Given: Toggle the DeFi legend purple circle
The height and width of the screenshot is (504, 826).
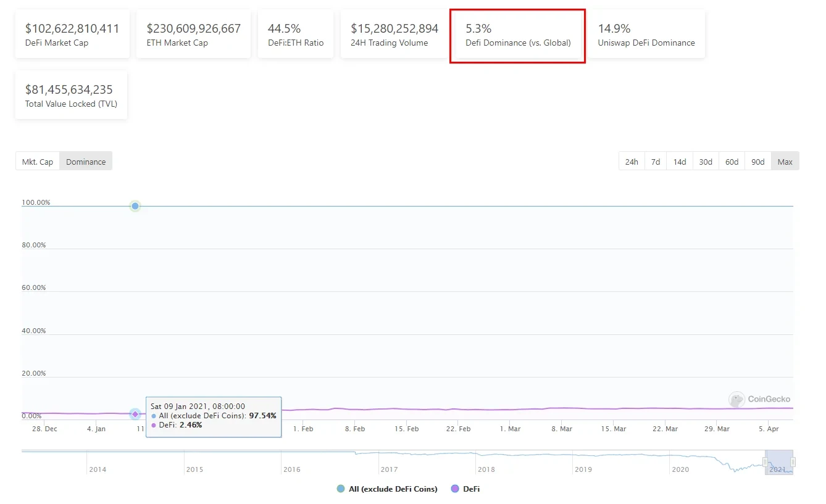Looking at the screenshot, I should click(x=456, y=489).
